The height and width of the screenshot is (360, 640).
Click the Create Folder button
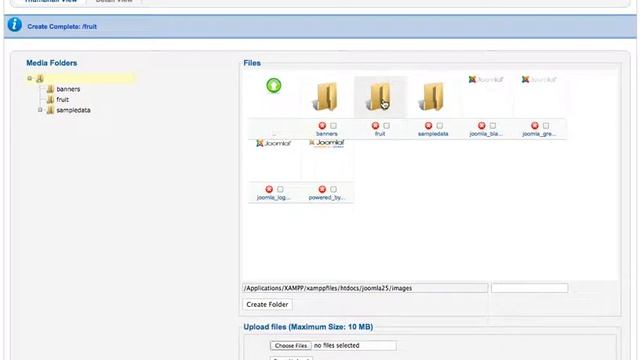click(267, 304)
